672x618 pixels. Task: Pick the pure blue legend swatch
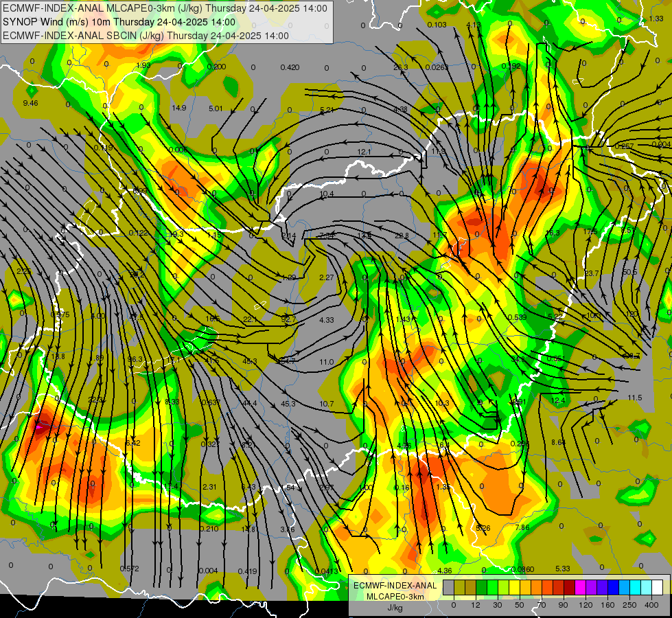pyautogui.click(x=614, y=587)
